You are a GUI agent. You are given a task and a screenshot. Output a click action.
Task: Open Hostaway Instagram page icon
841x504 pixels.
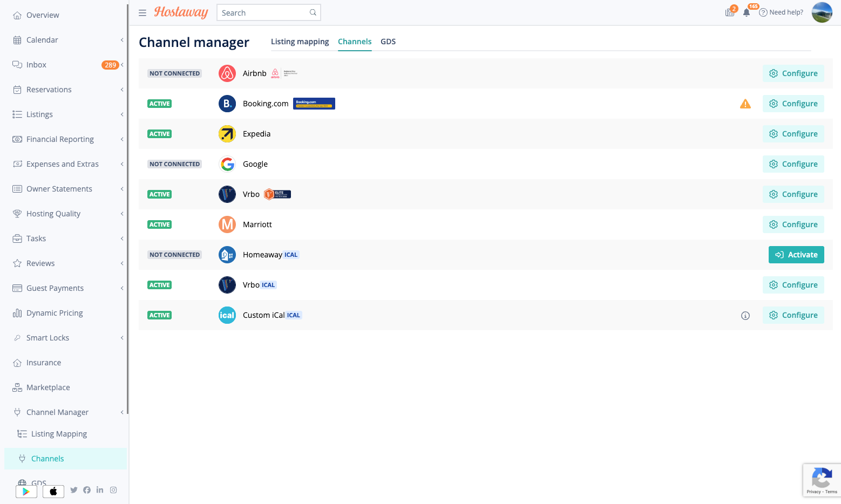pos(113,490)
